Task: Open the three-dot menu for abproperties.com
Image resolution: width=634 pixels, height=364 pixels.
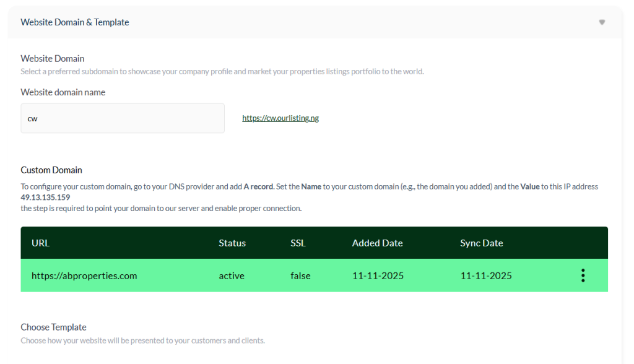Action: (x=583, y=275)
